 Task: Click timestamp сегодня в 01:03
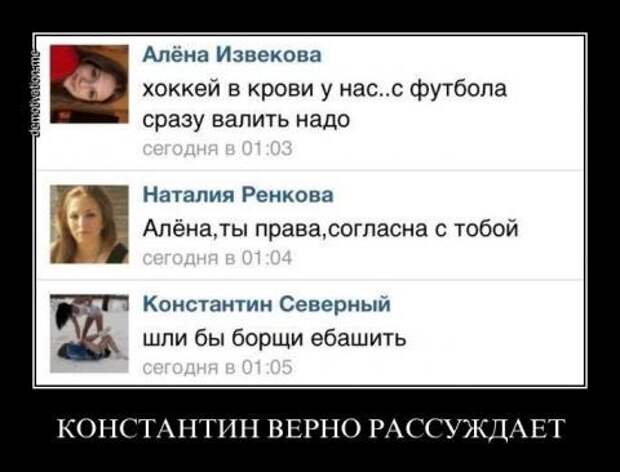217,149
